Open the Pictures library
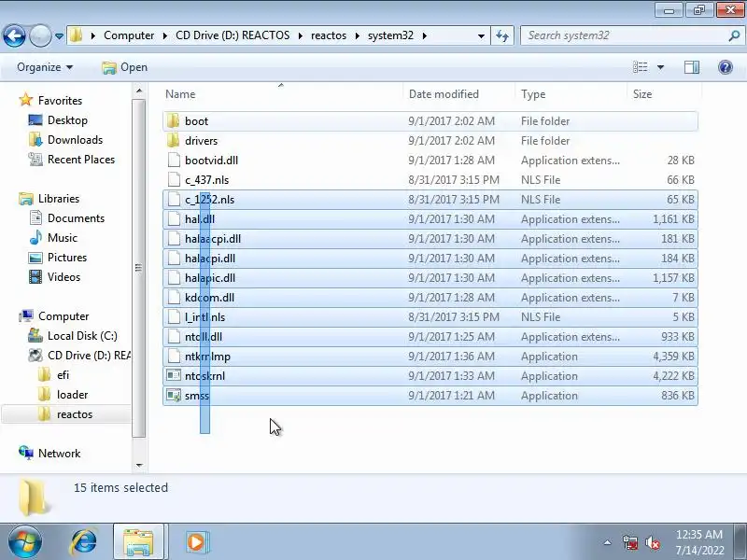Viewport: 747px width, 560px height. point(66,258)
